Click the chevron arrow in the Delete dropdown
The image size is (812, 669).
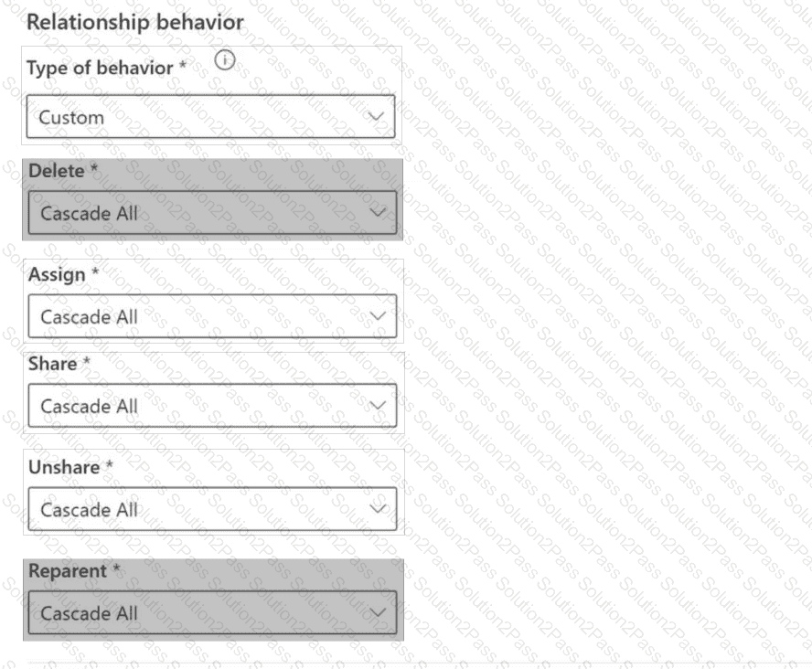click(x=376, y=213)
